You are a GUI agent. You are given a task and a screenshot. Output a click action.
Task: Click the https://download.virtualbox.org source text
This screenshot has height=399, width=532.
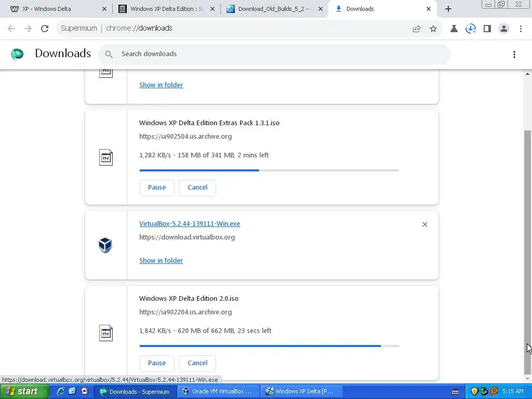point(187,237)
